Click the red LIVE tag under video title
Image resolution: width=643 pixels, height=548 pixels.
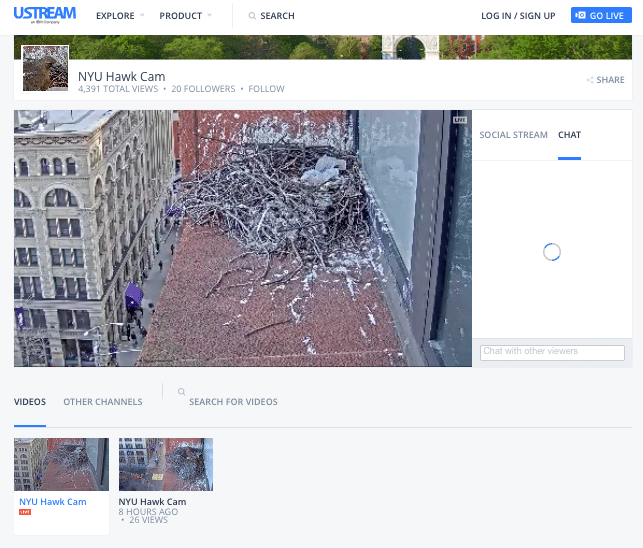(25, 512)
